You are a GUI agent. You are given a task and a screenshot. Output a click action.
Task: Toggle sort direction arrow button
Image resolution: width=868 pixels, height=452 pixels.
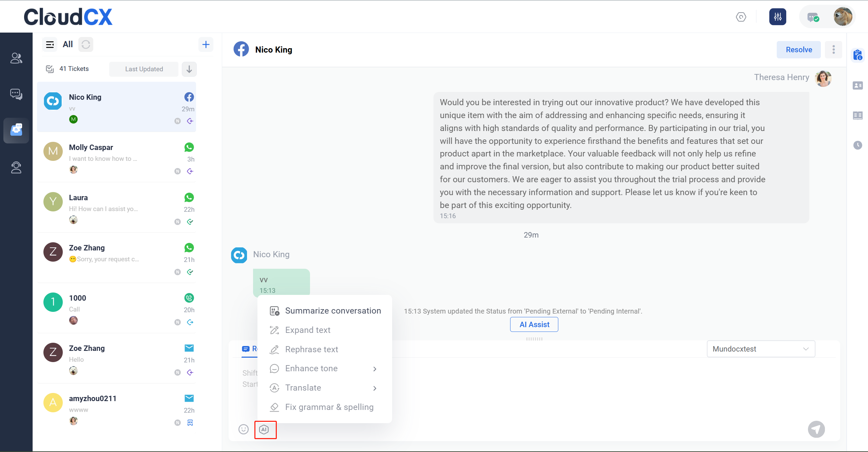tap(189, 69)
